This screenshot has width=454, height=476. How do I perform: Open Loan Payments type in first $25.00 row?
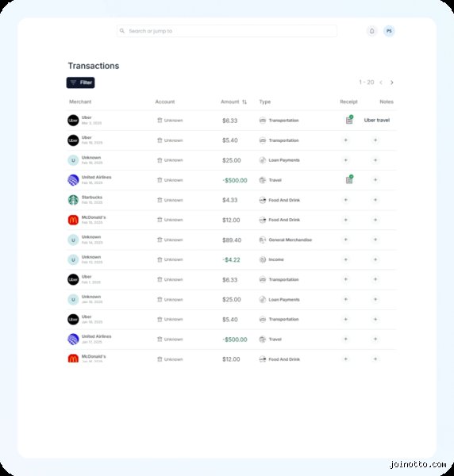[279, 160]
